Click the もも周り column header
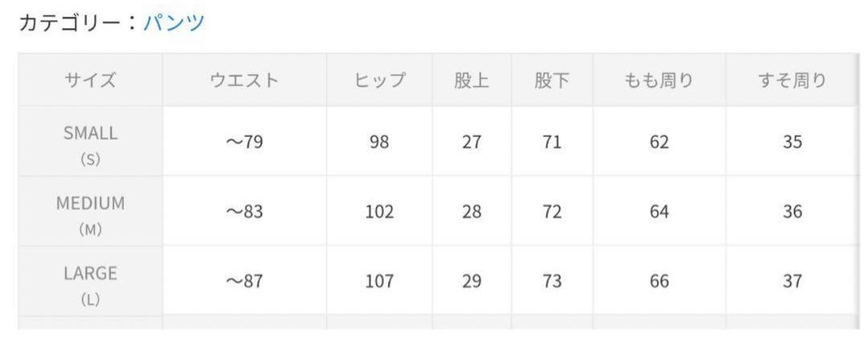 (659, 80)
